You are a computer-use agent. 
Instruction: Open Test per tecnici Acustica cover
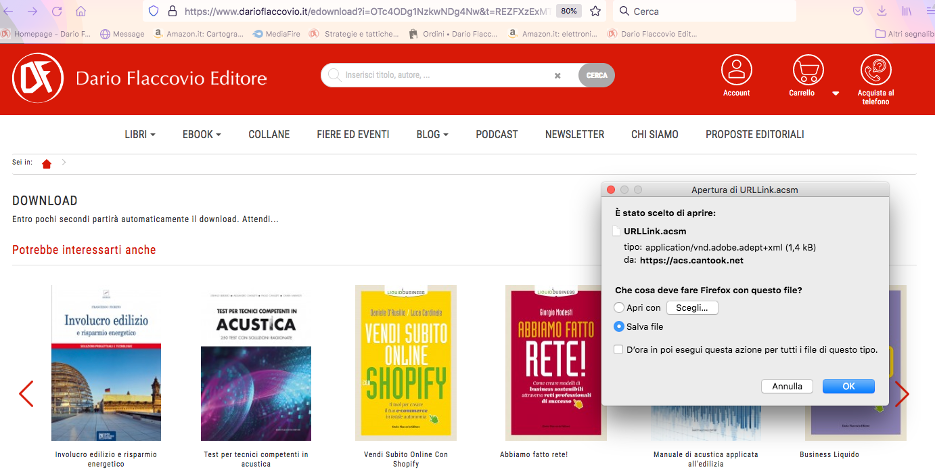(256, 363)
